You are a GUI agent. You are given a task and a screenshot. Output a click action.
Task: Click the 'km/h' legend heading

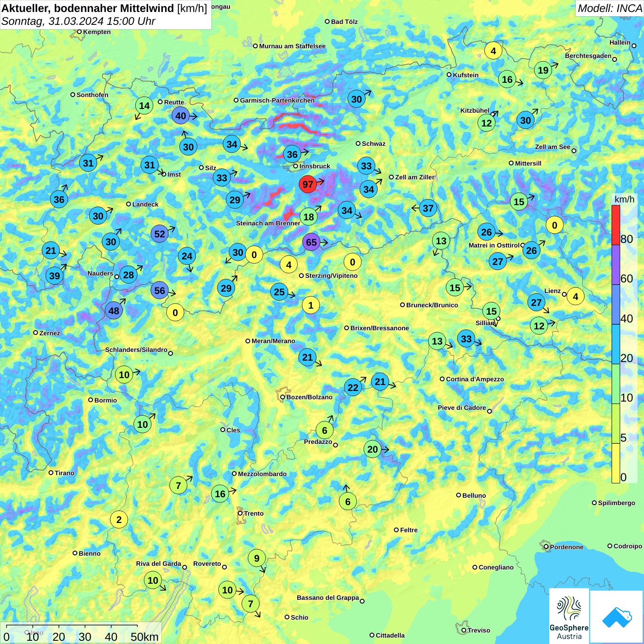pyautogui.click(x=624, y=199)
